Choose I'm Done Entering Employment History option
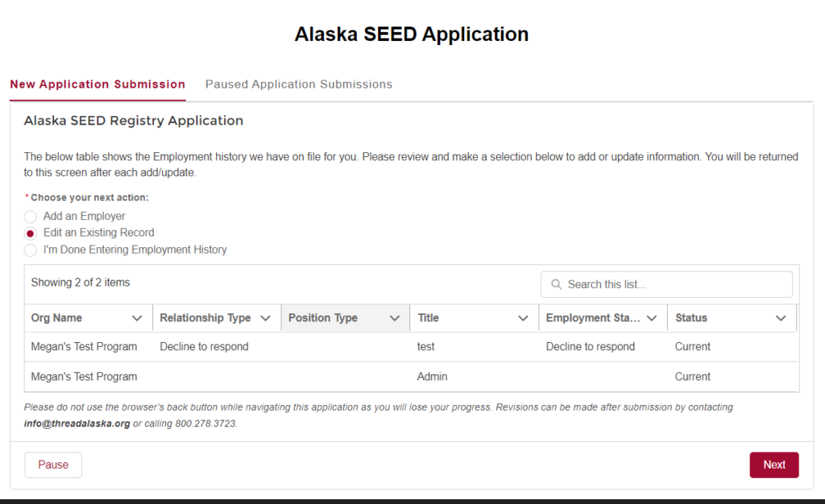 (31, 250)
